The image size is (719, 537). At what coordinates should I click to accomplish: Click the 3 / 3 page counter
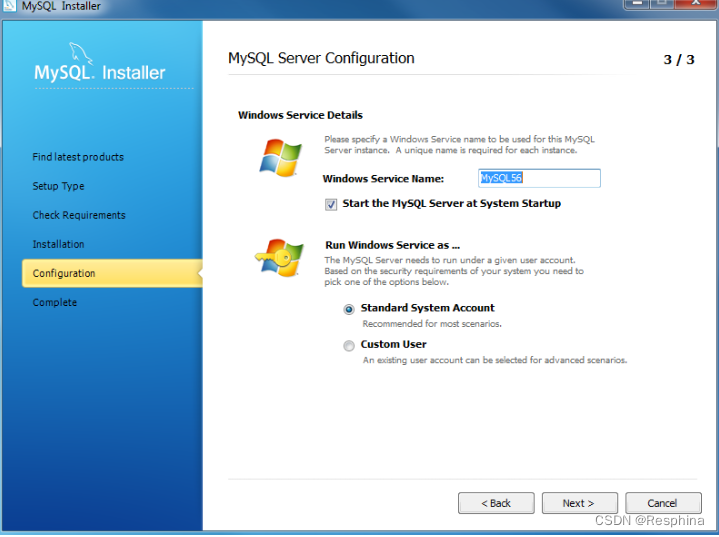click(x=679, y=60)
